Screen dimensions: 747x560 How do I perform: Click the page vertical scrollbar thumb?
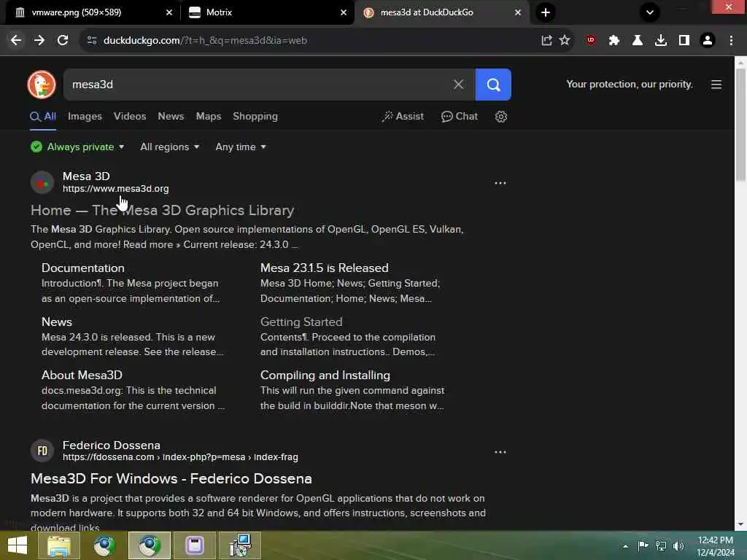(x=740, y=125)
